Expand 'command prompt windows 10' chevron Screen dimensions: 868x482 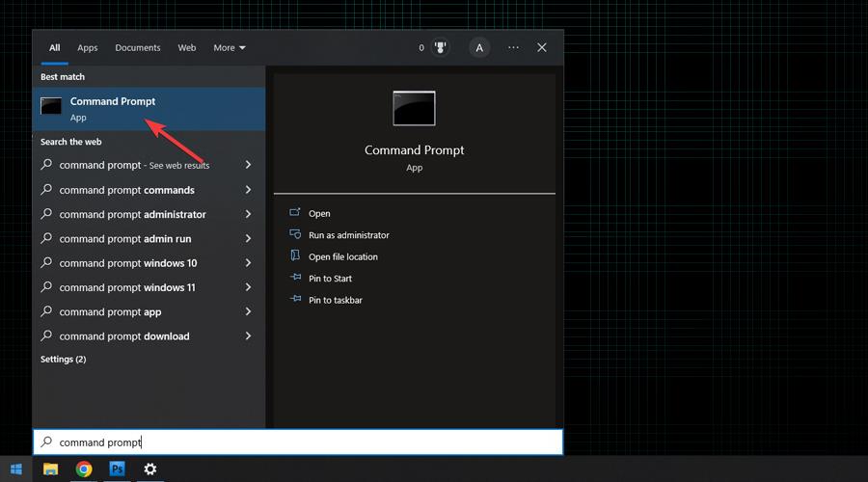click(x=248, y=263)
